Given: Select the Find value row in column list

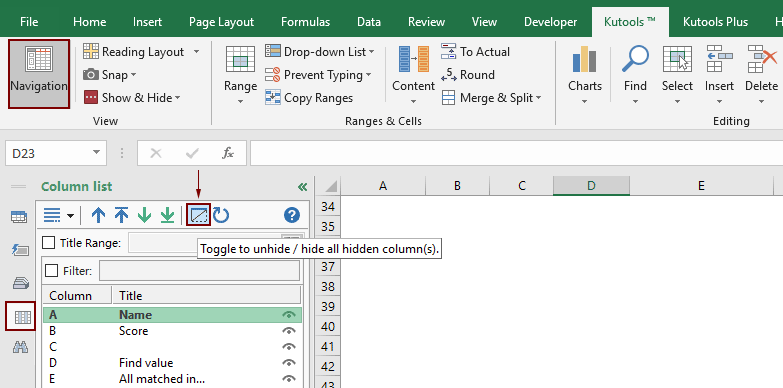Looking at the screenshot, I should (x=172, y=363).
